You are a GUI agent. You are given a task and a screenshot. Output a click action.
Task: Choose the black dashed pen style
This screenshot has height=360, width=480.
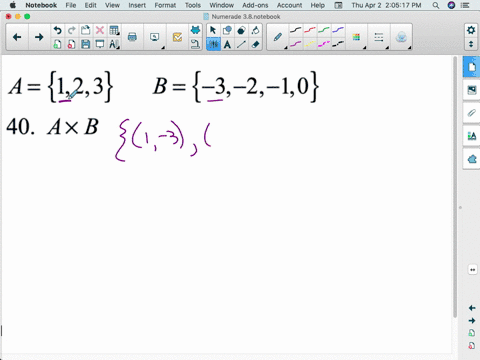click(x=338, y=44)
